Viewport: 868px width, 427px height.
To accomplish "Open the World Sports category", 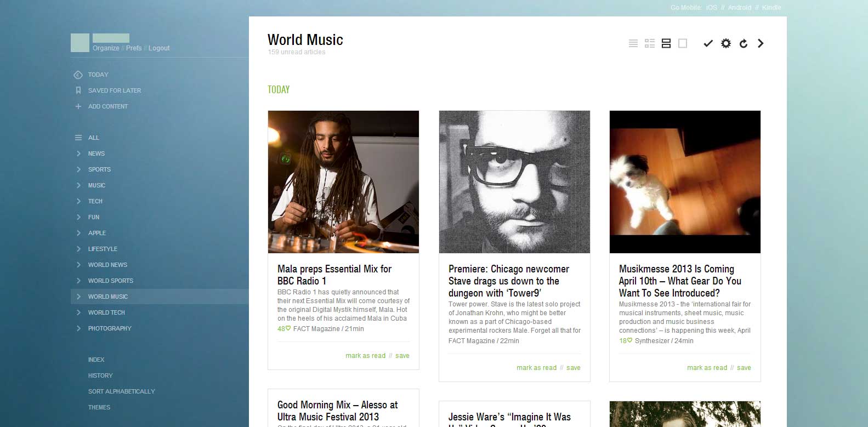I will [x=110, y=281].
